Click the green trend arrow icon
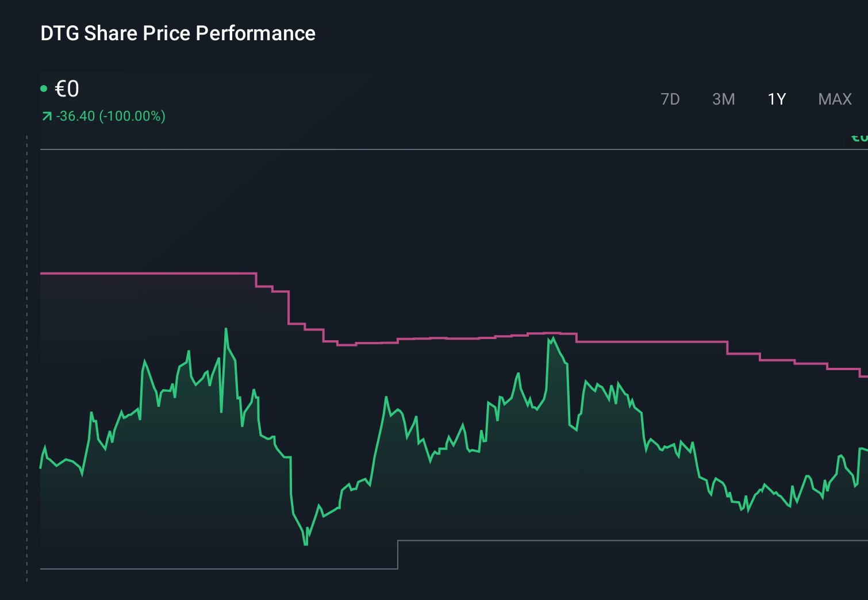This screenshot has width=868, height=600. 46,116
